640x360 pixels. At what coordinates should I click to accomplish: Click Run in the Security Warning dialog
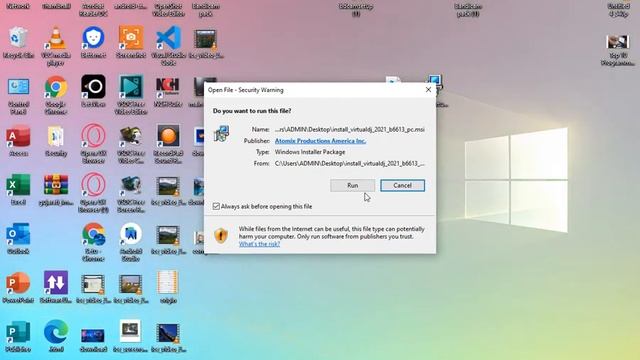(x=352, y=185)
